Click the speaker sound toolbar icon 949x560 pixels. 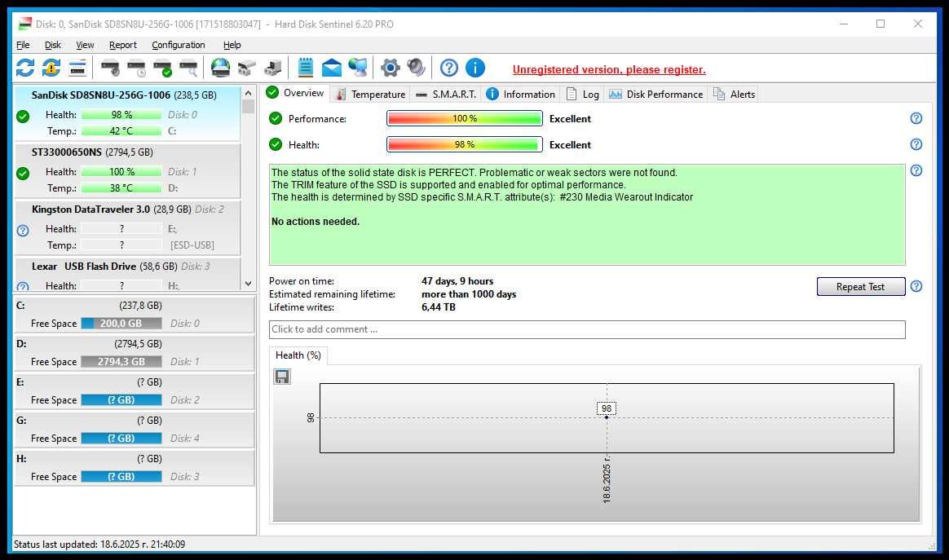click(417, 68)
